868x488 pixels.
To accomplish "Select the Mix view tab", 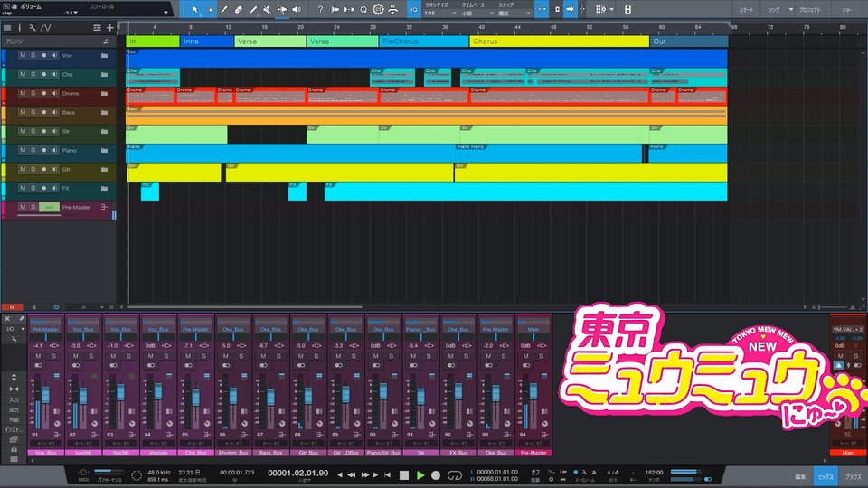I will (x=826, y=476).
